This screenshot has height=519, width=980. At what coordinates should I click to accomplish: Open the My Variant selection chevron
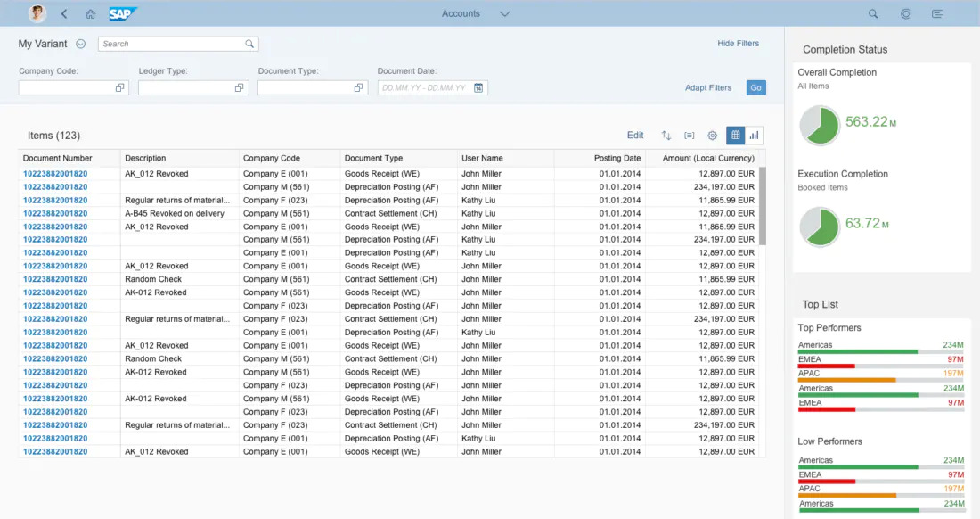tap(80, 44)
